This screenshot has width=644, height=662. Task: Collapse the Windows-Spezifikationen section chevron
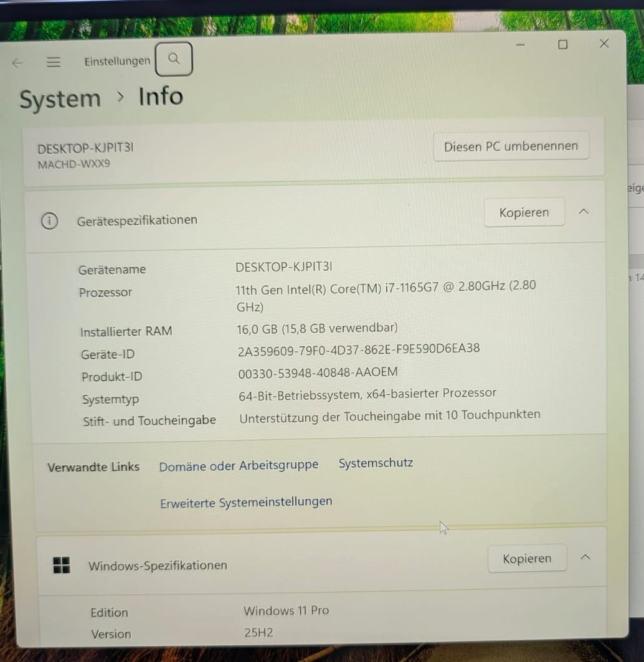[x=585, y=557]
